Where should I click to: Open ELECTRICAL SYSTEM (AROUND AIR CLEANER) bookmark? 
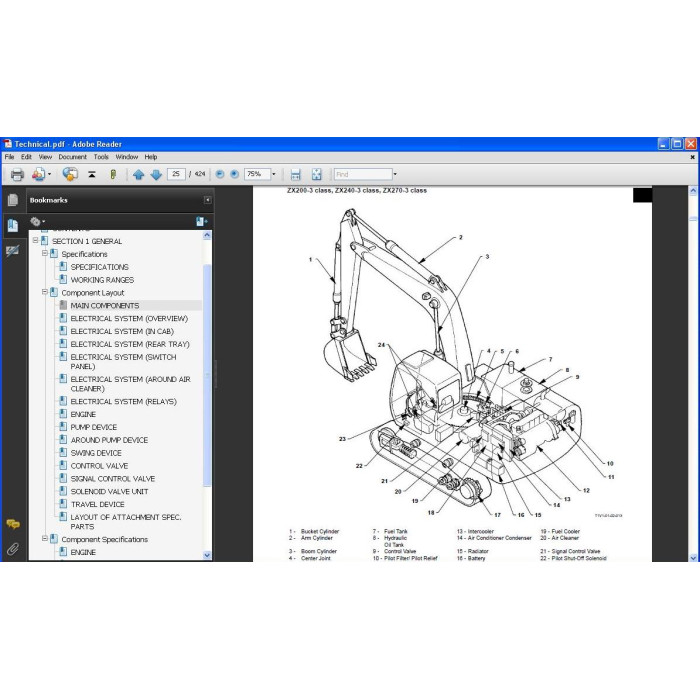coord(130,384)
